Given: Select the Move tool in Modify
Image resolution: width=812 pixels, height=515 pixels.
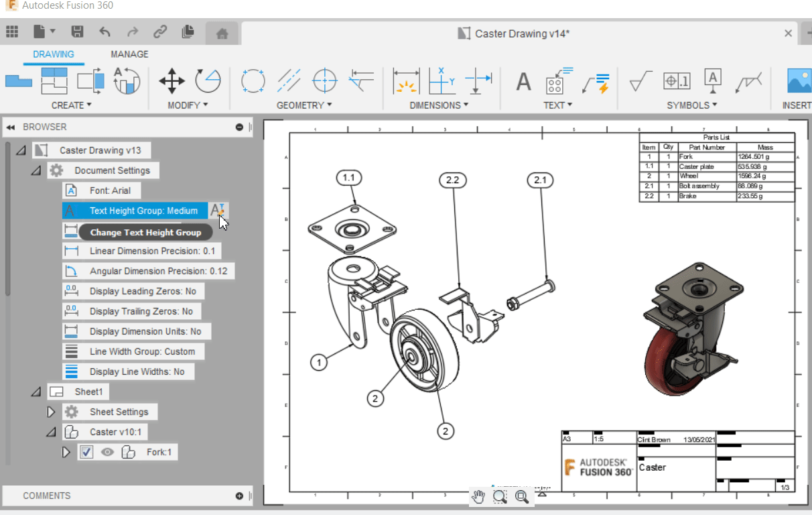Looking at the screenshot, I should [172, 81].
